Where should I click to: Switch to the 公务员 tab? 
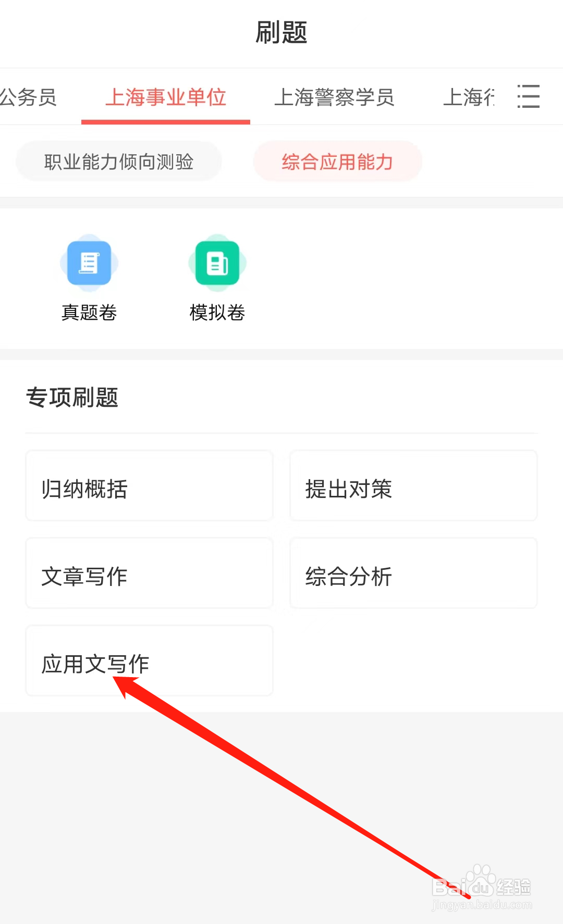[29, 97]
